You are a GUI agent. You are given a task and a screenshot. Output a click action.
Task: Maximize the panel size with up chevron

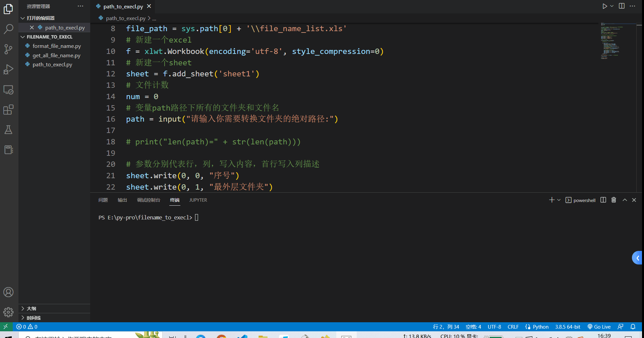pyautogui.click(x=625, y=200)
